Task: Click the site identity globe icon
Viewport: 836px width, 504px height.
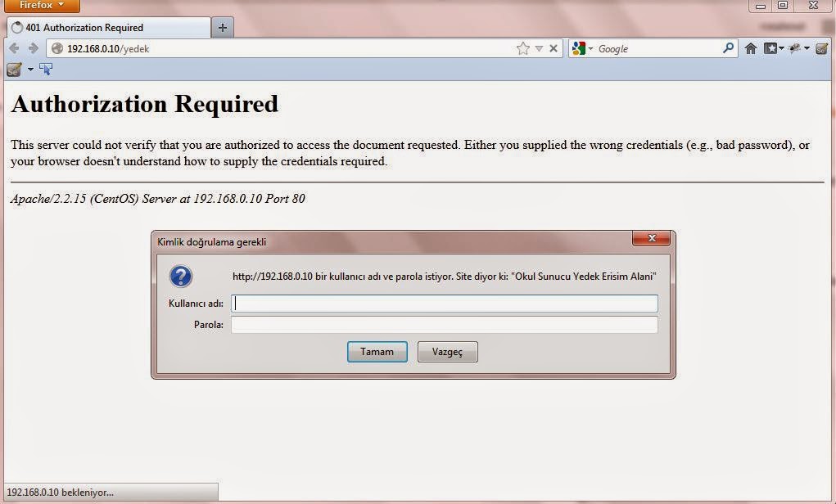Action: point(57,48)
